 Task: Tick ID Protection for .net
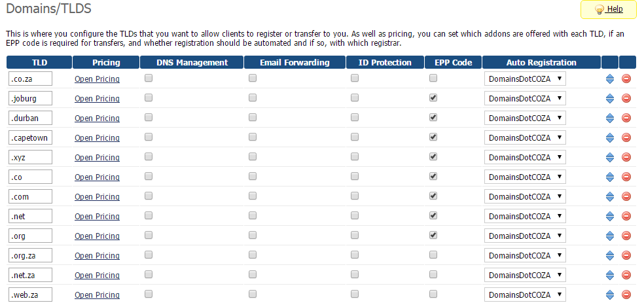click(355, 215)
